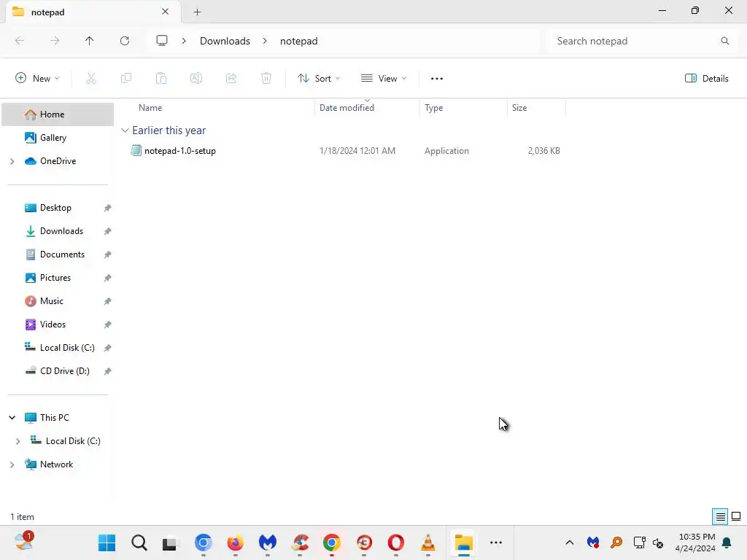The image size is (747, 560).
Task: Click the Cut scissors icon
Action: (x=91, y=78)
